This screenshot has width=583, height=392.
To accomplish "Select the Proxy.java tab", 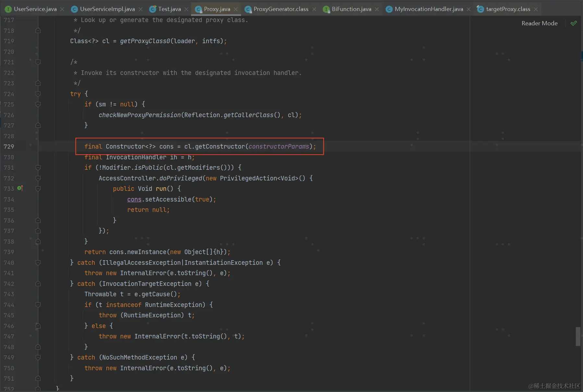I will [217, 9].
